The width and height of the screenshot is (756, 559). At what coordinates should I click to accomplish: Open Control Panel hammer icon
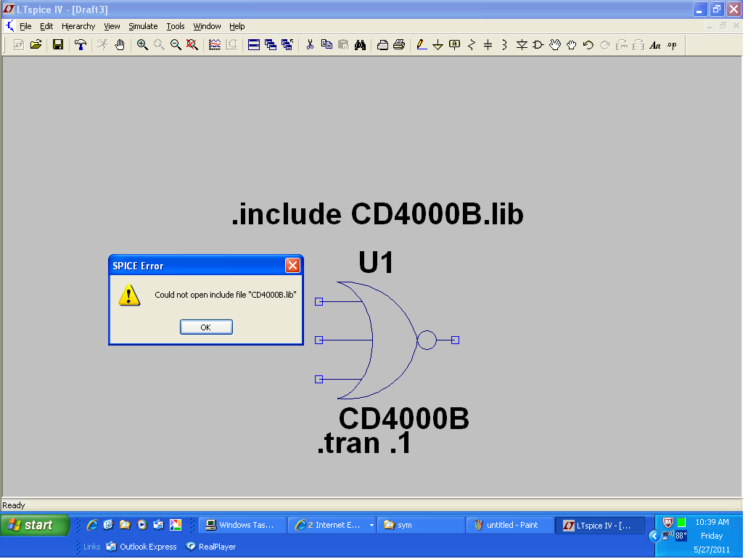[x=81, y=45]
